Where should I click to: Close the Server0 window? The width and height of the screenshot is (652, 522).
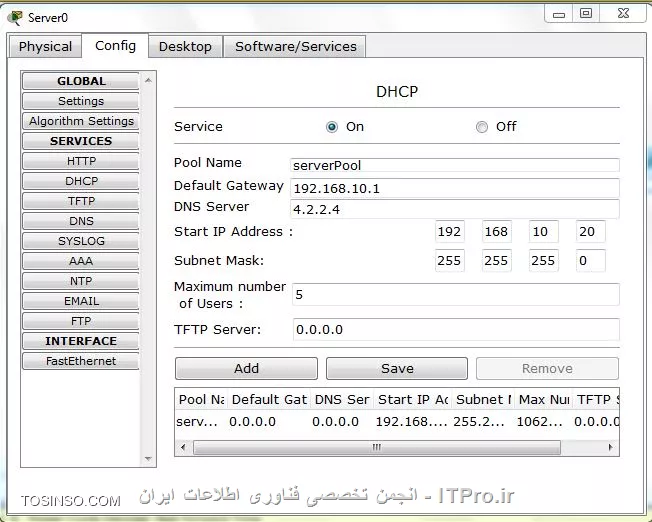click(623, 14)
